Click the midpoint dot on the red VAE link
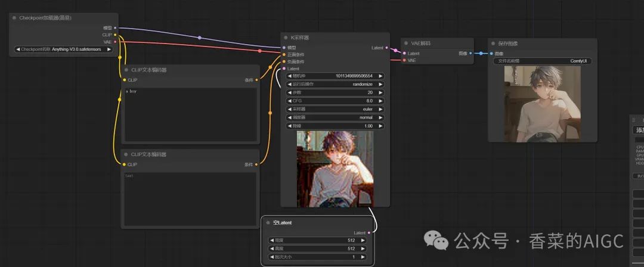This screenshot has height=267, width=644. 259,51
